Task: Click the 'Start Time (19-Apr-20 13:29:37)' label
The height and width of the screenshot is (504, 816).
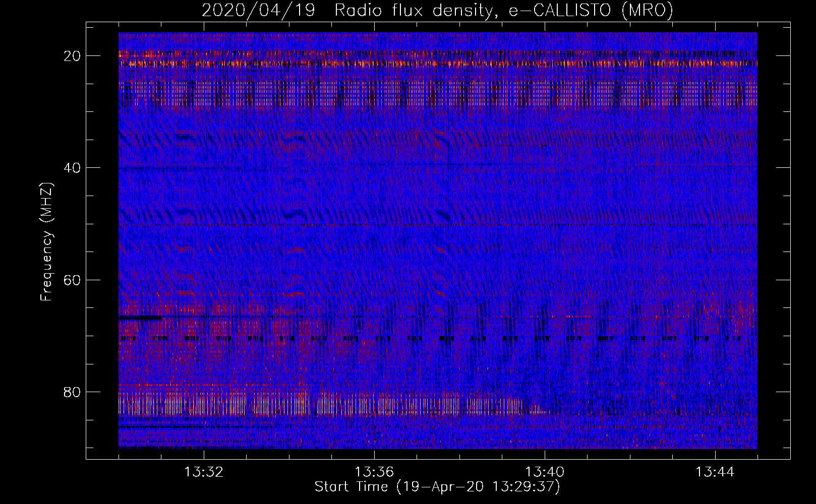Action: 437,487
